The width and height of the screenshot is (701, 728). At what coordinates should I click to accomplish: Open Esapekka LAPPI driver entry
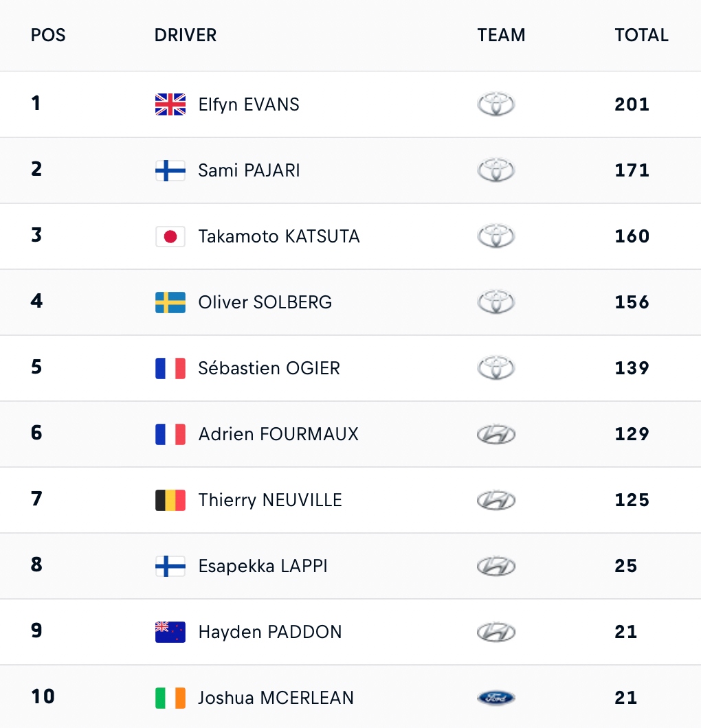click(263, 566)
